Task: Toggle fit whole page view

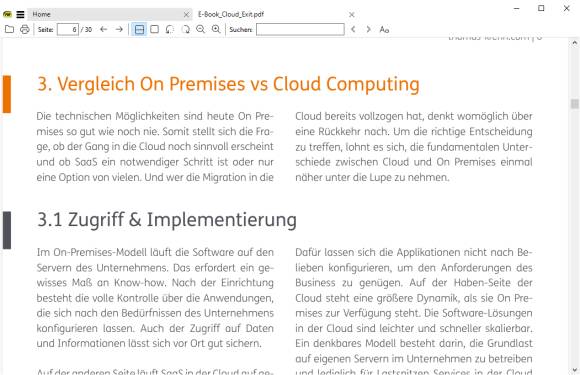Action: point(155,29)
